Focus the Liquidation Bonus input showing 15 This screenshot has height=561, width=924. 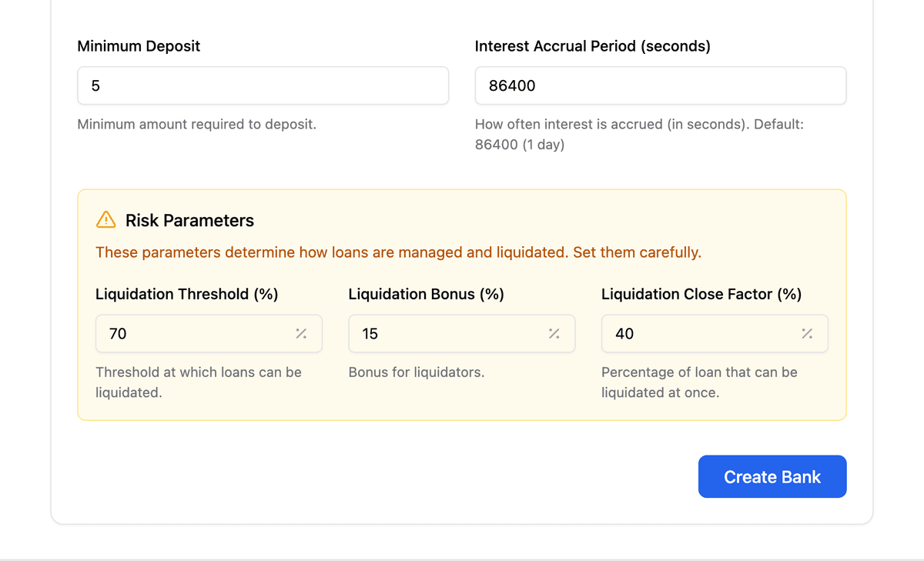point(447,334)
